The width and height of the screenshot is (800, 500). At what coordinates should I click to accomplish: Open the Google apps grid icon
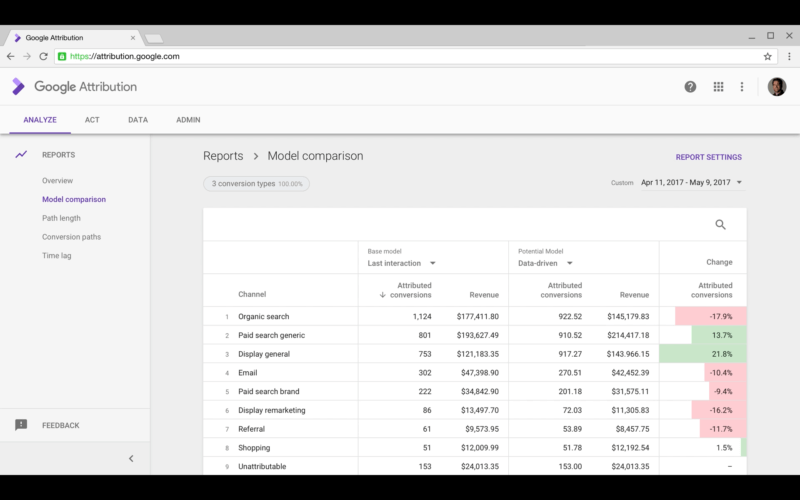718,87
